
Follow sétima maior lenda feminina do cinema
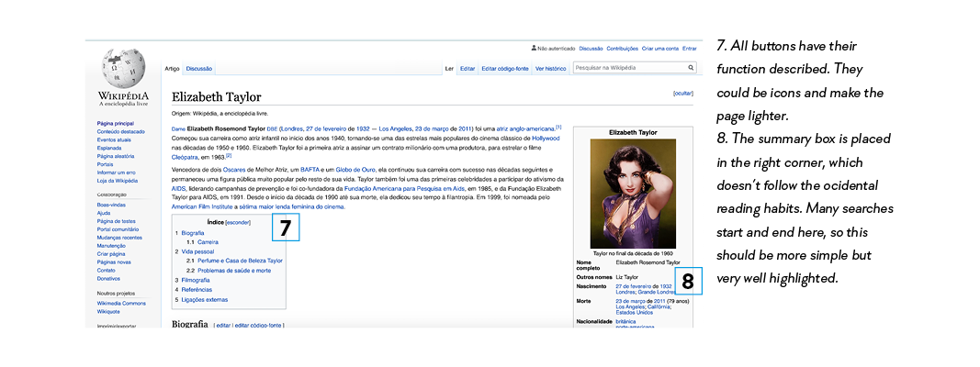292,206
